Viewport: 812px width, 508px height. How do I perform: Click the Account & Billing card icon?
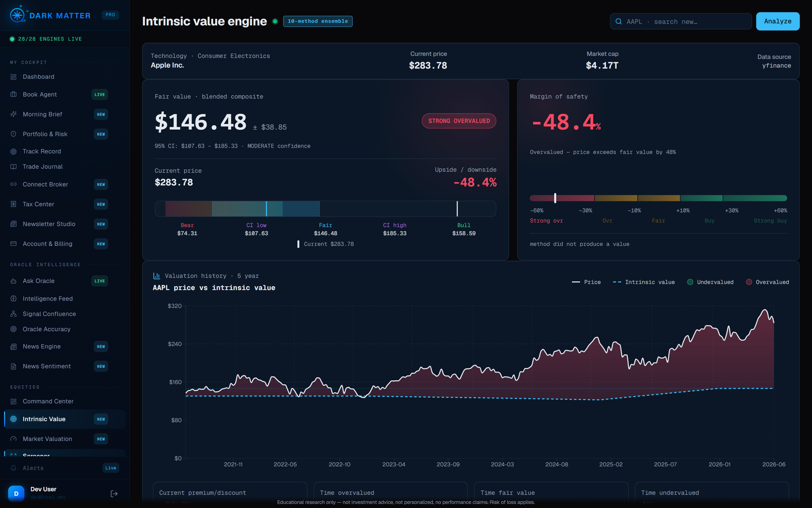(13, 244)
